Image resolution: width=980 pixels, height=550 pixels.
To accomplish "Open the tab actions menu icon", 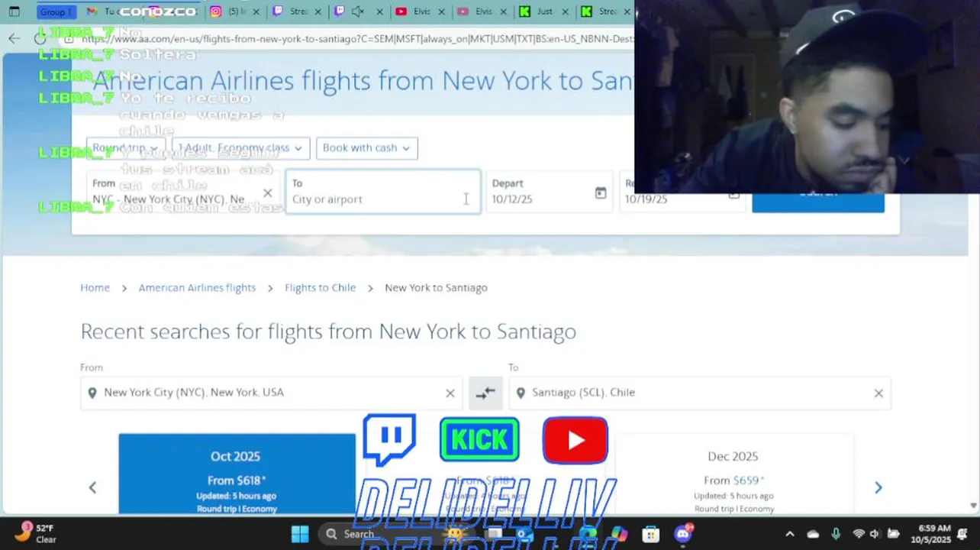I will click(x=14, y=11).
